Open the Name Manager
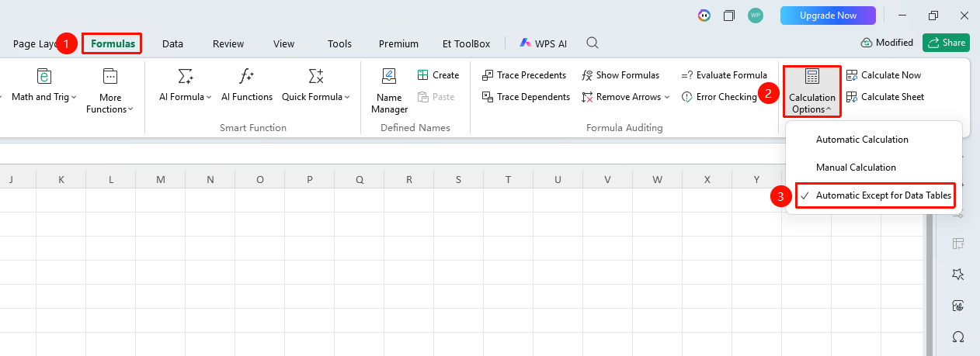The image size is (980, 356). pos(389,91)
